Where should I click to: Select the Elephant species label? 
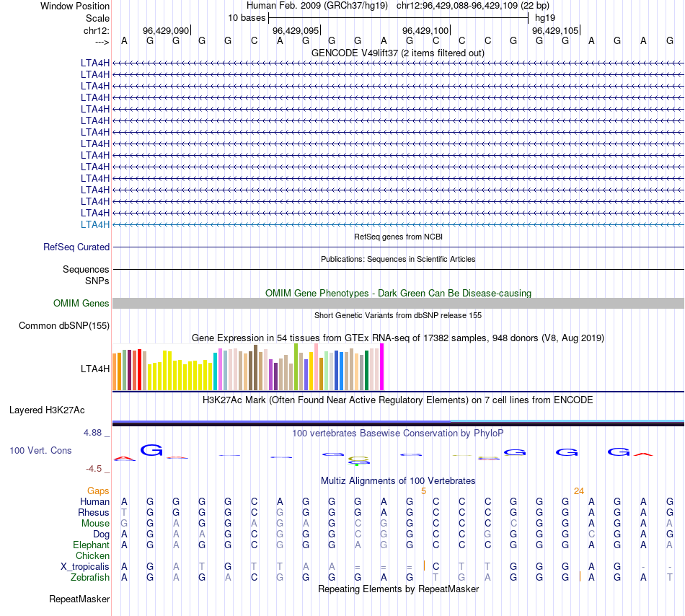tap(91, 545)
